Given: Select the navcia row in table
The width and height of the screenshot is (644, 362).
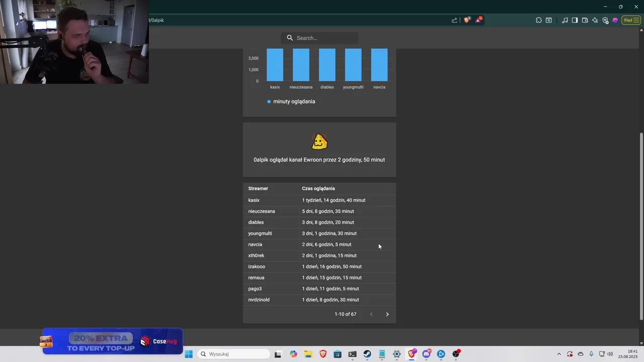Looking at the screenshot, I should coord(319,244).
